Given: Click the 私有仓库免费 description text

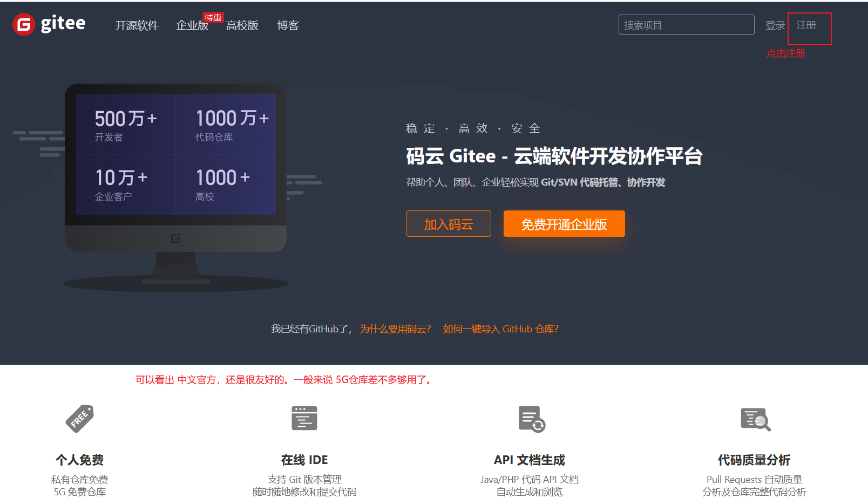Looking at the screenshot, I should (x=80, y=480).
